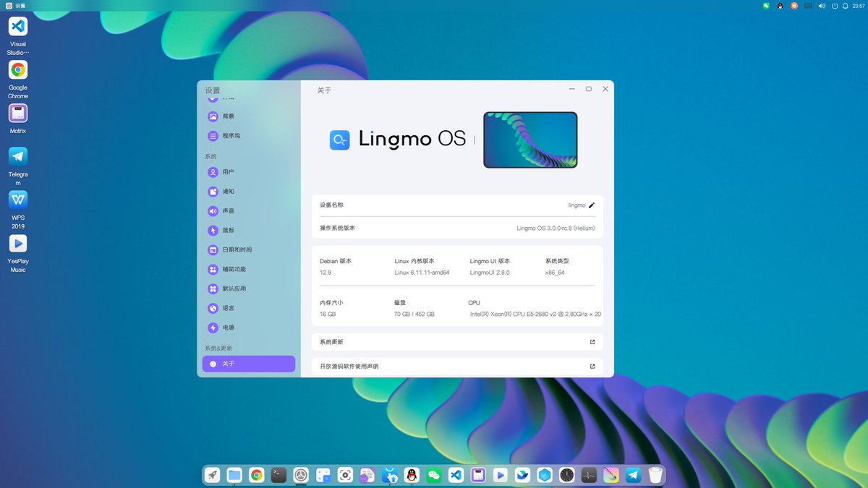Open the QQ penguin icon in the dock

point(412,475)
